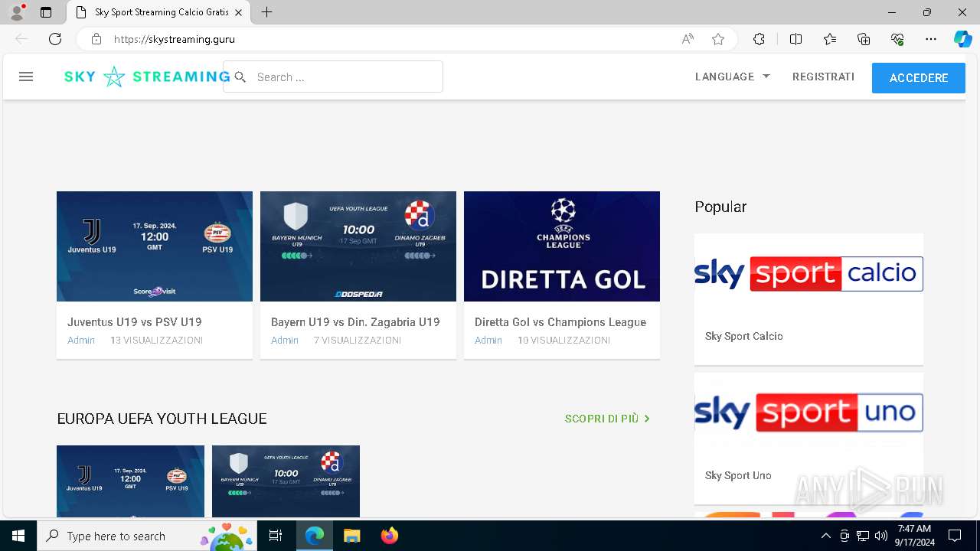980x551 pixels.
Task: Open Youth League Bayern Munich small thumbnail
Action: tap(286, 481)
